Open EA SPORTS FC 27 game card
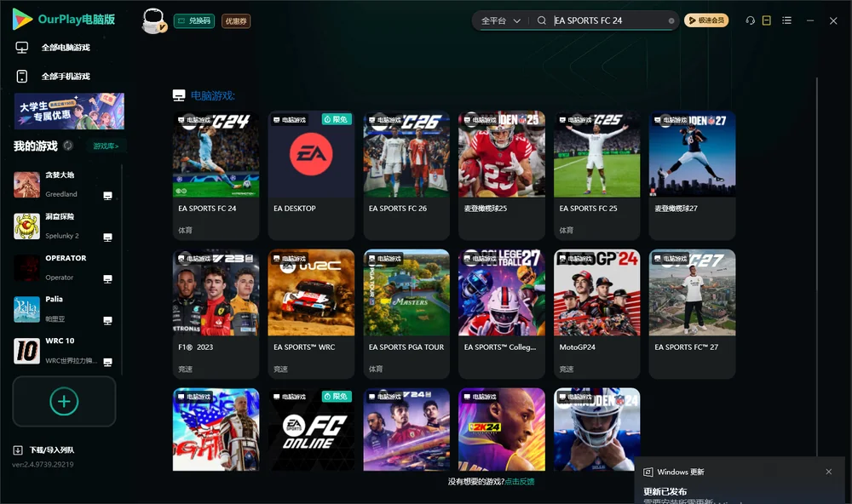 coord(692,314)
